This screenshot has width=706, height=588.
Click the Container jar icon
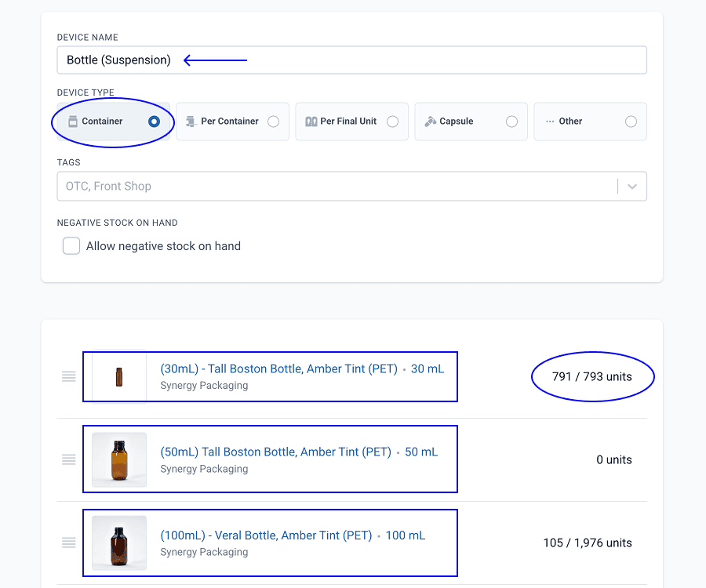(x=72, y=122)
